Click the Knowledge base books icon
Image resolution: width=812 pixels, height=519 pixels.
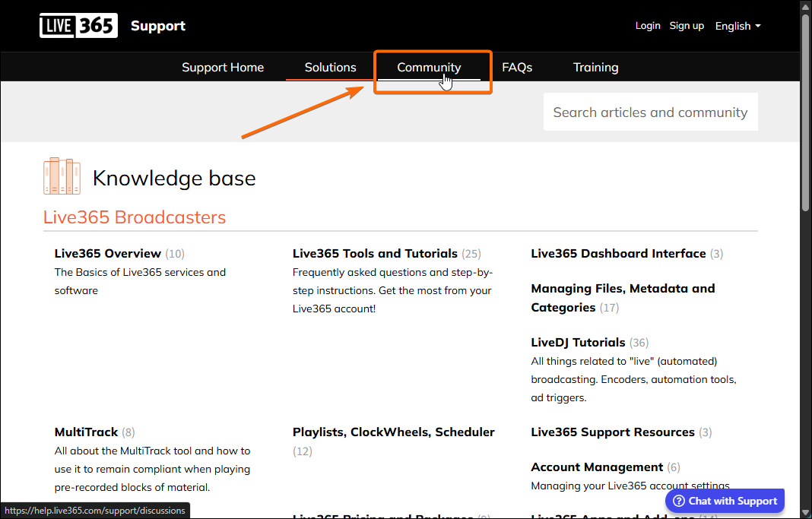[x=62, y=176]
